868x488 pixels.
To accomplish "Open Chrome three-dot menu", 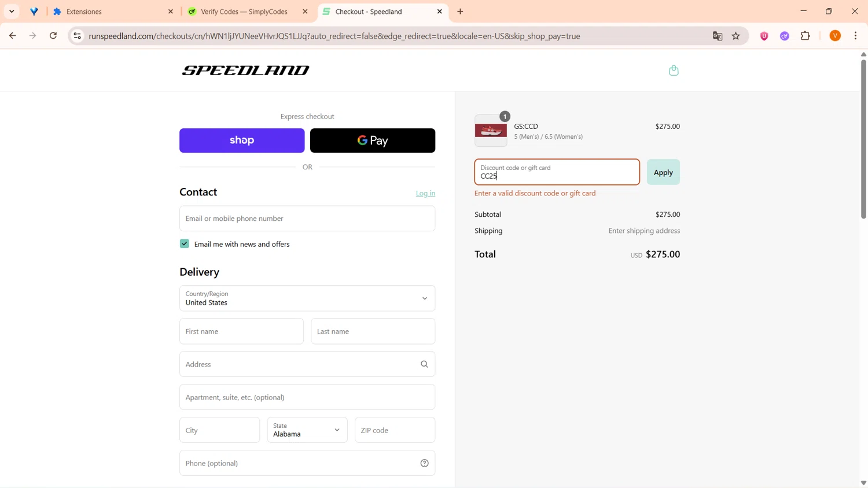I will (856, 36).
